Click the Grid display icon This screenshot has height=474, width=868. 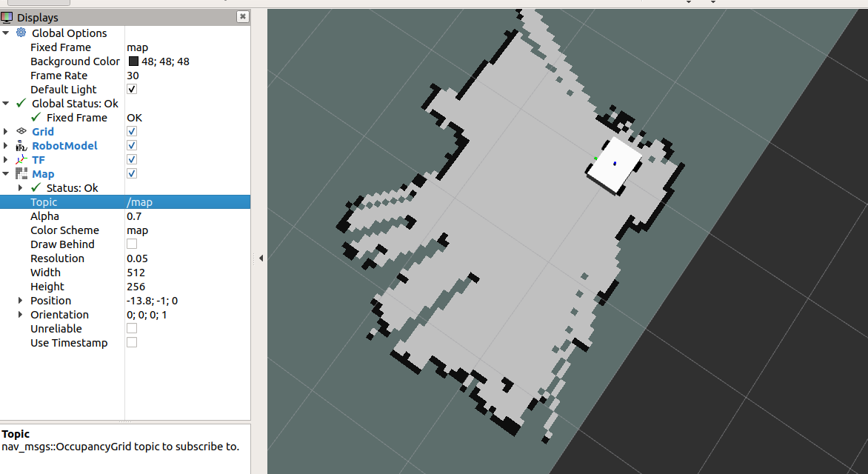(x=21, y=132)
